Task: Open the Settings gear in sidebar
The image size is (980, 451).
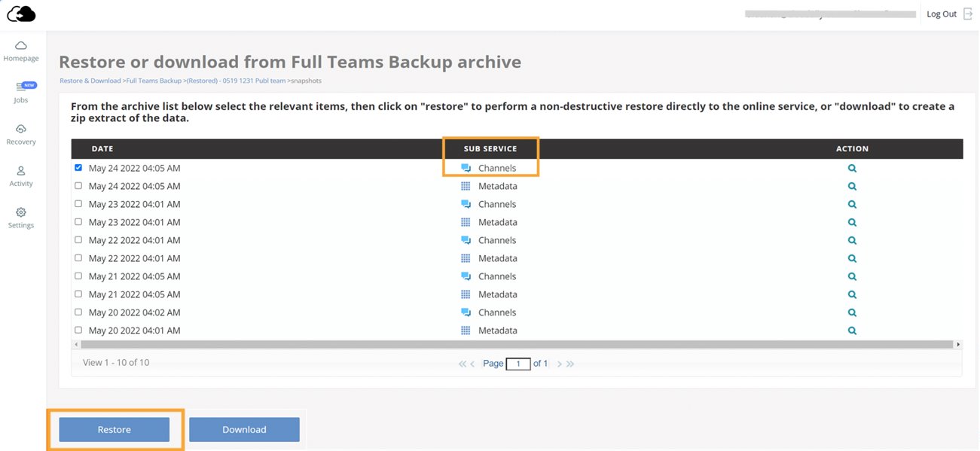Action: 21,212
